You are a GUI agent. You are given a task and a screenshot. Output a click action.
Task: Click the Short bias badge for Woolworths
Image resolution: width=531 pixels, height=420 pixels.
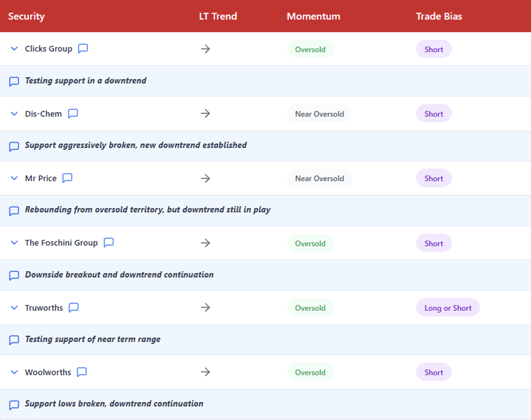coord(434,372)
